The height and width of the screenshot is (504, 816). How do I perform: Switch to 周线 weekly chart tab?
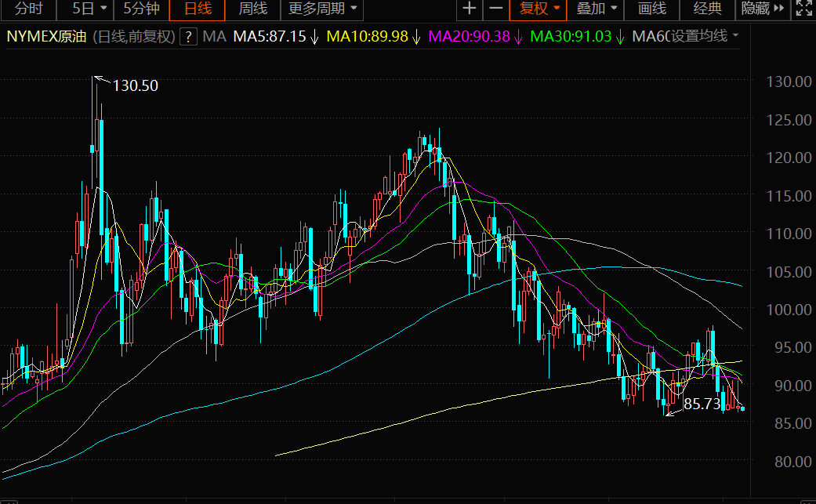(253, 9)
